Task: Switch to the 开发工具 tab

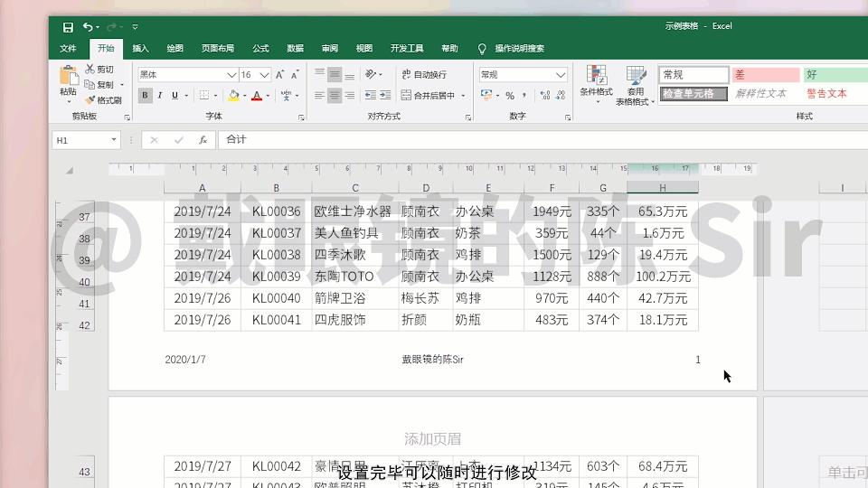Action: [407, 49]
